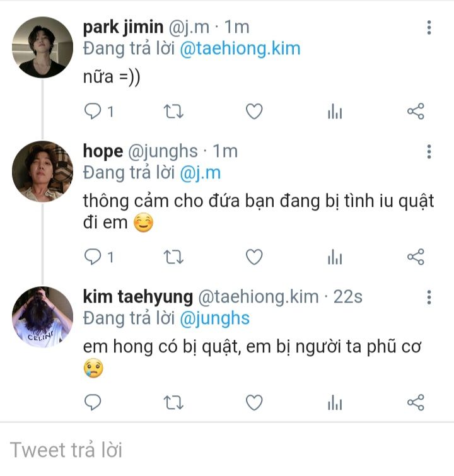
Task: Open hope's profile picture
Action: (x=43, y=171)
